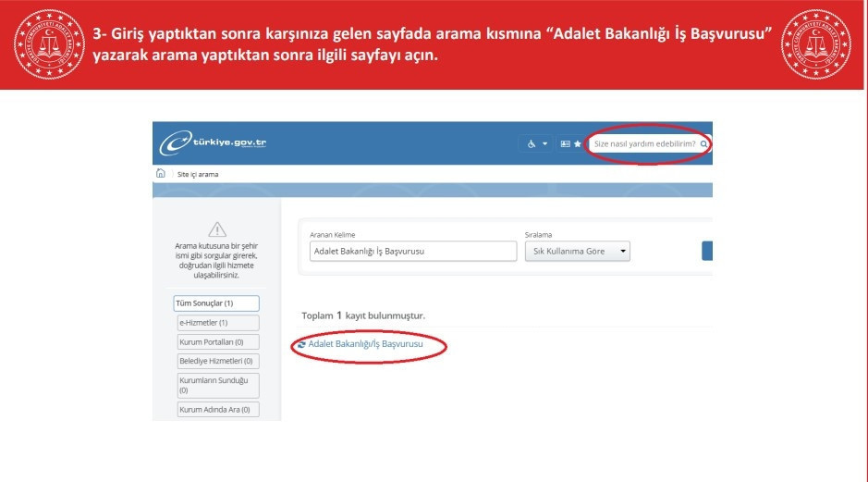Click the 'Sıralama' label
This screenshot has width=868, height=482.
click(538, 235)
